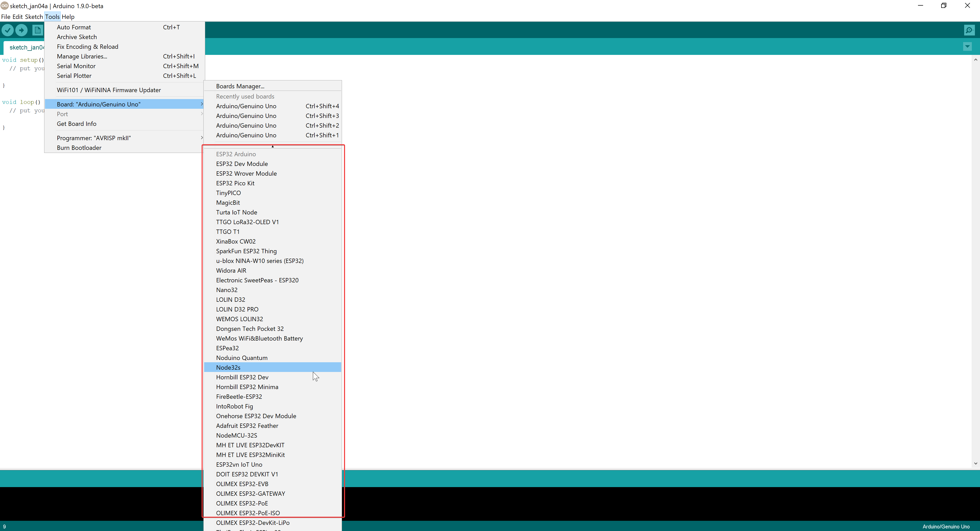
Task: Choose Archive Sketch
Action: tap(124, 37)
